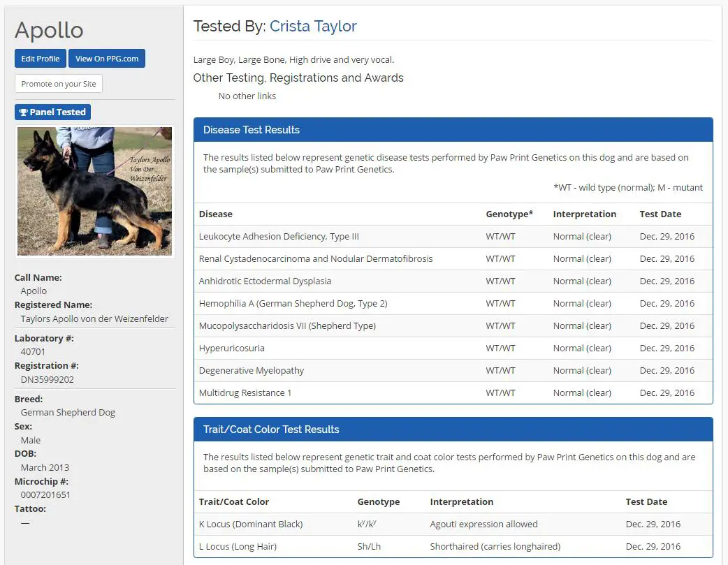Select Hemophilia A (German Shepherd Dog, Type 2)
Image resolution: width=728 pixels, height=565 pixels.
pyautogui.click(x=293, y=303)
